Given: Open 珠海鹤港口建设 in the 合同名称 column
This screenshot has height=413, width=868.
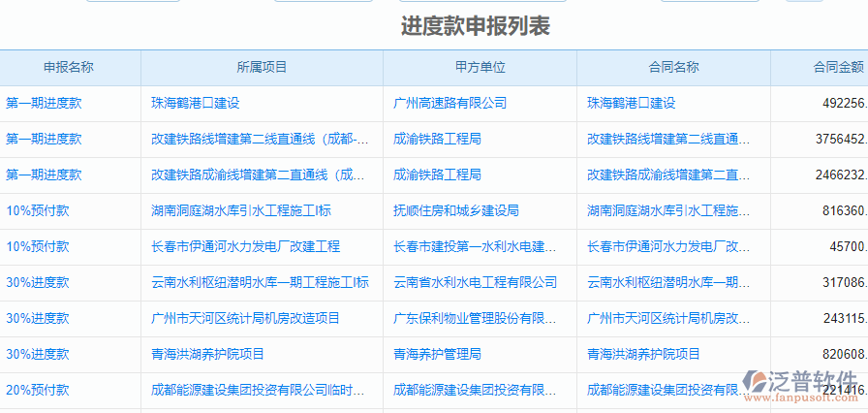Looking at the screenshot, I should click(631, 104).
